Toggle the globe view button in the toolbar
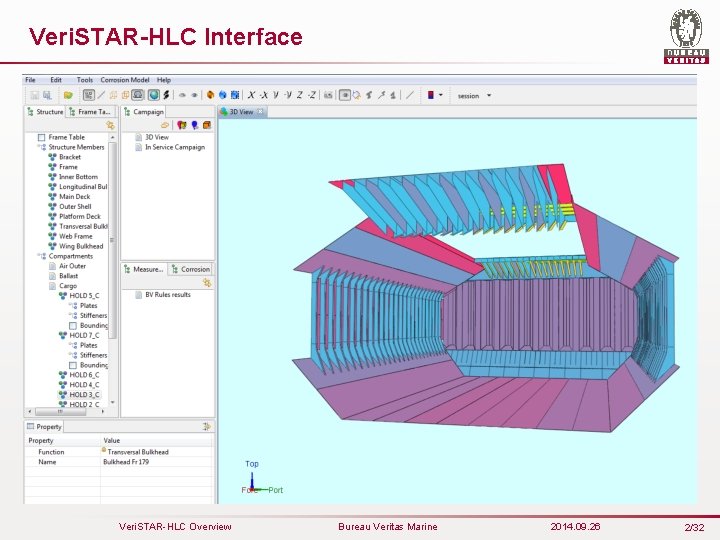Viewport: 720px width, 540px height. tap(154, 95)
